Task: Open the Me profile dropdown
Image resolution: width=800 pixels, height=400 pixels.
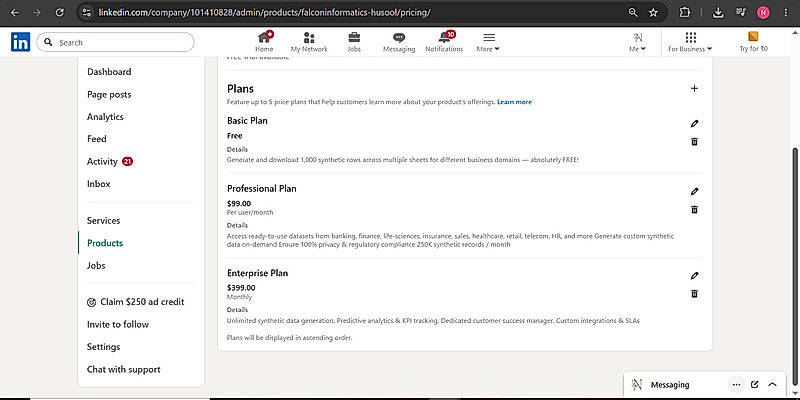Action: click(x=637, y=42)
